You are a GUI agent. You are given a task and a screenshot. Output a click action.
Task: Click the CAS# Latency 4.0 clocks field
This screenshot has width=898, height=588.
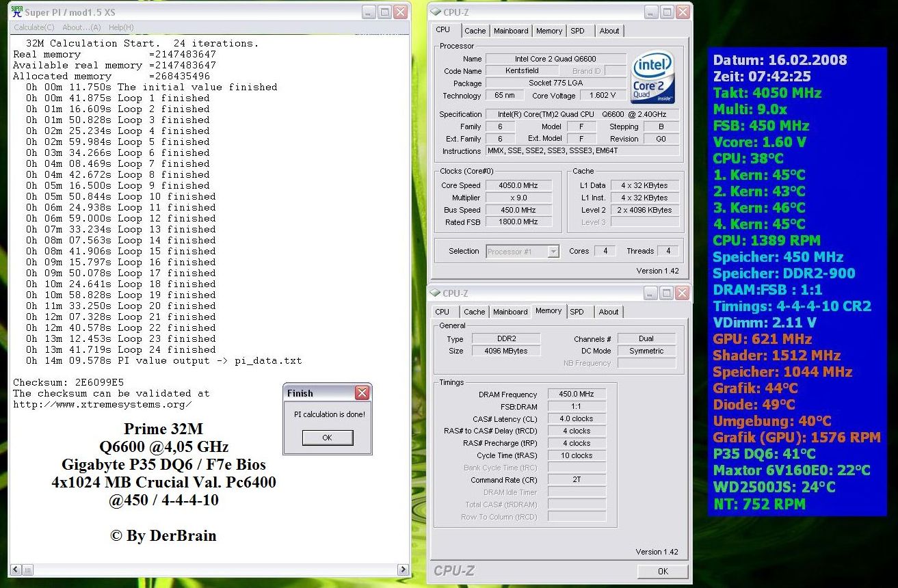577,418
